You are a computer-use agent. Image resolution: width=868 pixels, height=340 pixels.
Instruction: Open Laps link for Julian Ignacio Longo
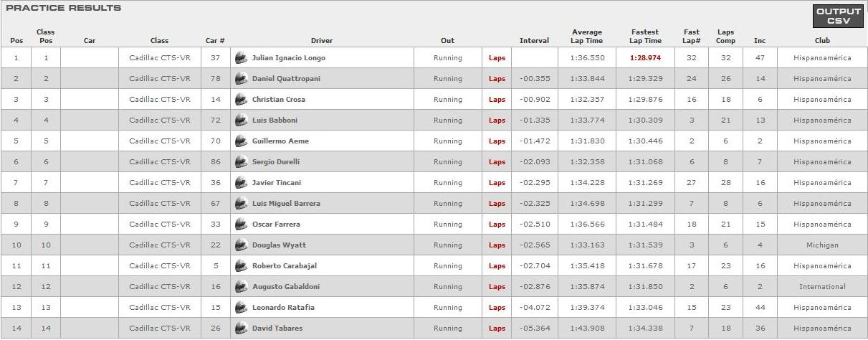coord(497,58)
